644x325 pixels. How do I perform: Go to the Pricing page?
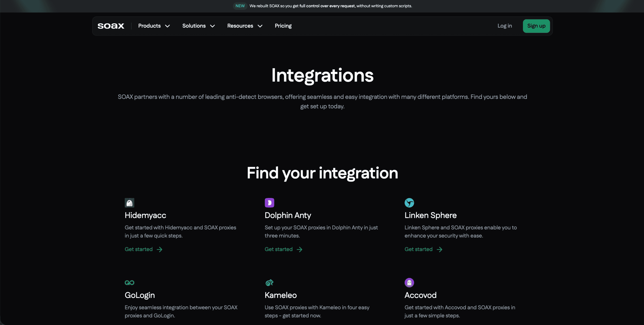283,26
